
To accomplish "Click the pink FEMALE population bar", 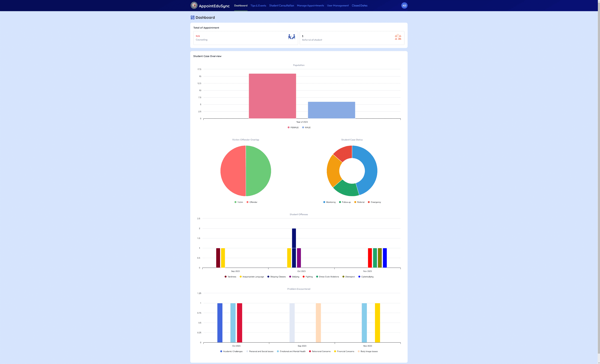I will pos(272,96).
